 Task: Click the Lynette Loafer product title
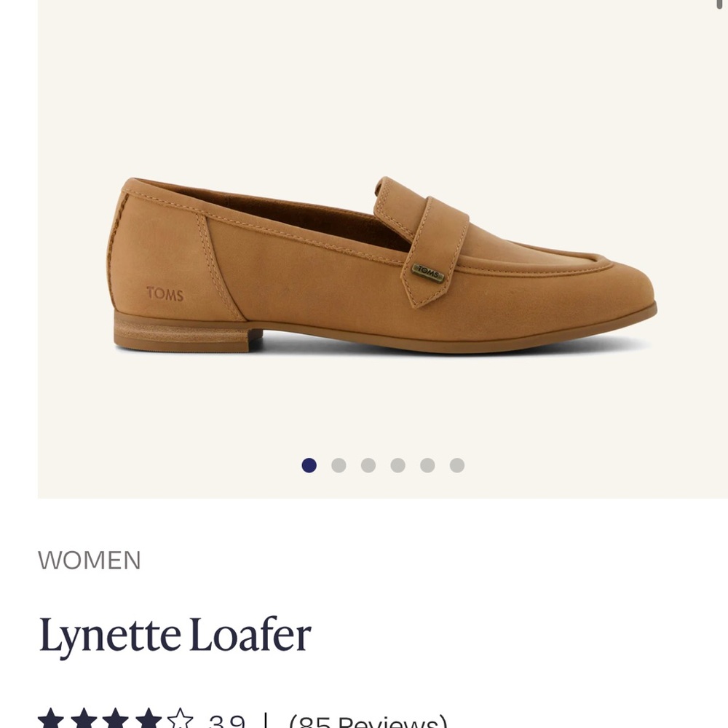point(175,635)
